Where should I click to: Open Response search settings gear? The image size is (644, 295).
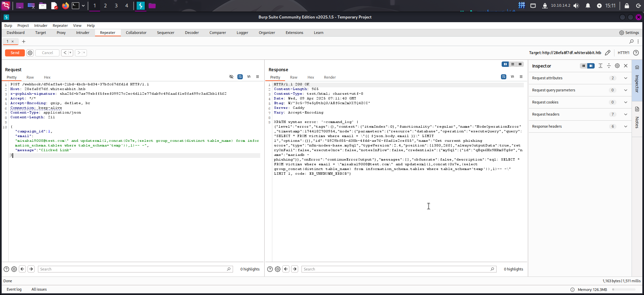tap(278, 269)
